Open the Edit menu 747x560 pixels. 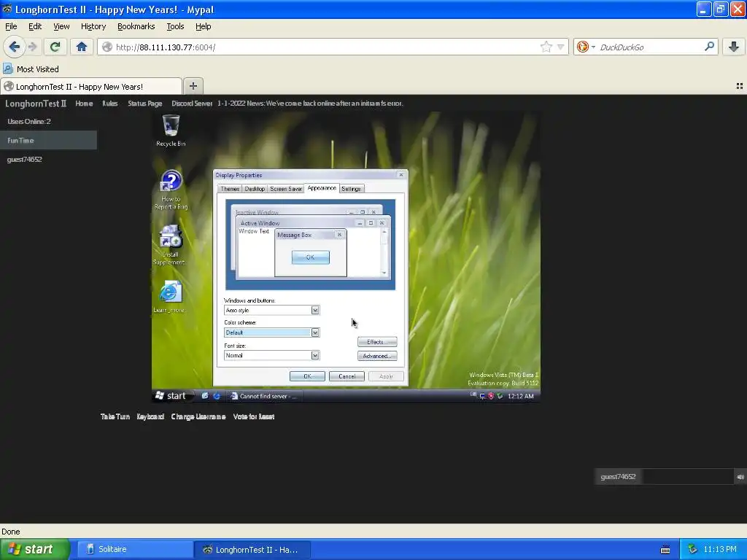[35, 26]
